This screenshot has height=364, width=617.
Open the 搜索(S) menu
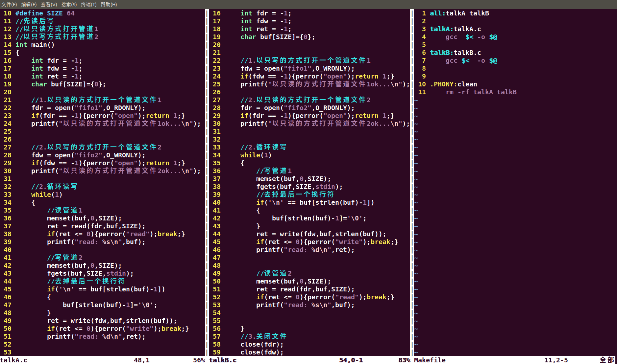69,4
